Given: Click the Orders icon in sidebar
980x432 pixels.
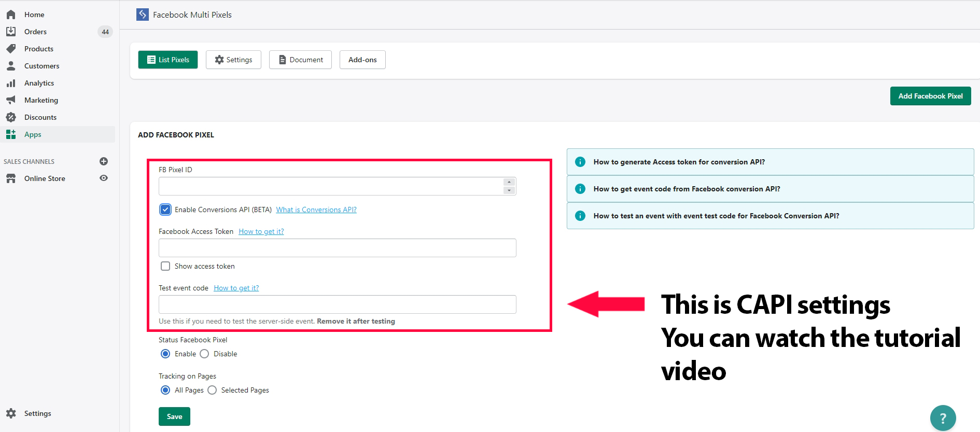Looking at the screenshot, I should pyautogui.click(x=11, y=32).
